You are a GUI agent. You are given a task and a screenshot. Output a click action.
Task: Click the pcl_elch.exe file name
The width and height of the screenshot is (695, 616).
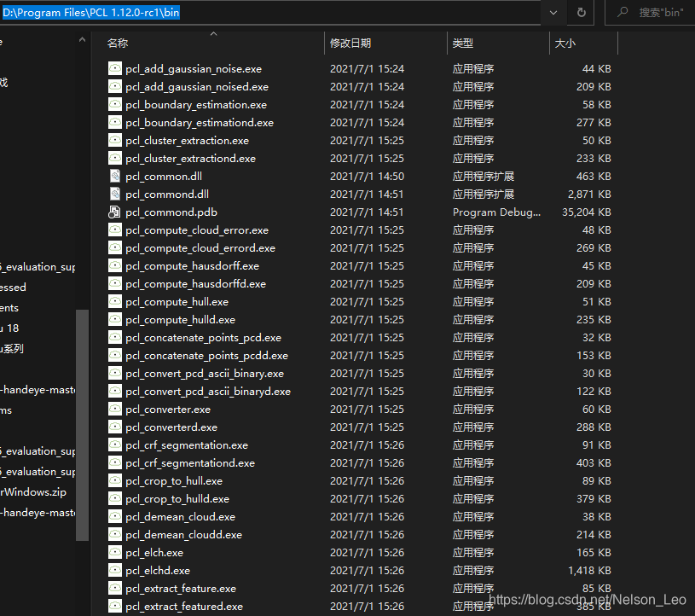(154, 553)
